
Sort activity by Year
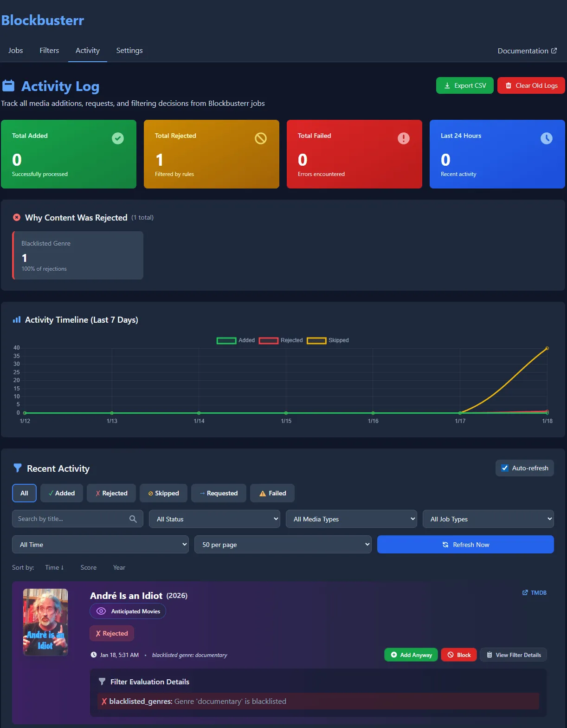tap(119, 567)
